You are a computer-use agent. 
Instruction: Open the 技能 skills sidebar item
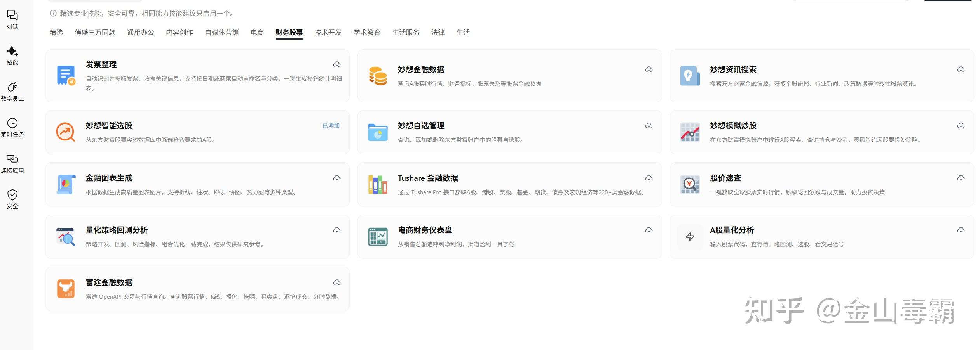pyautogui.click(x=12, y=56)
